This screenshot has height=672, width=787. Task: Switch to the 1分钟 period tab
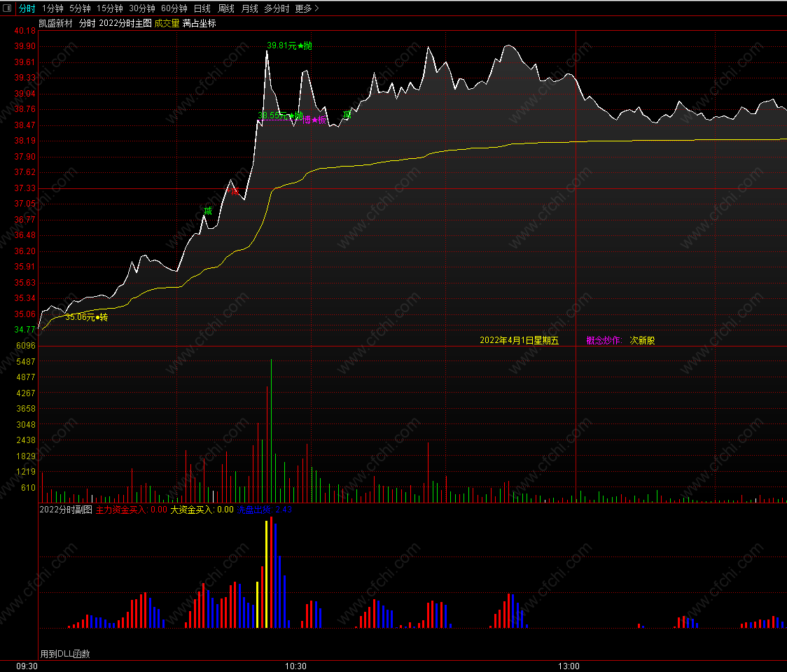[53, 8]
